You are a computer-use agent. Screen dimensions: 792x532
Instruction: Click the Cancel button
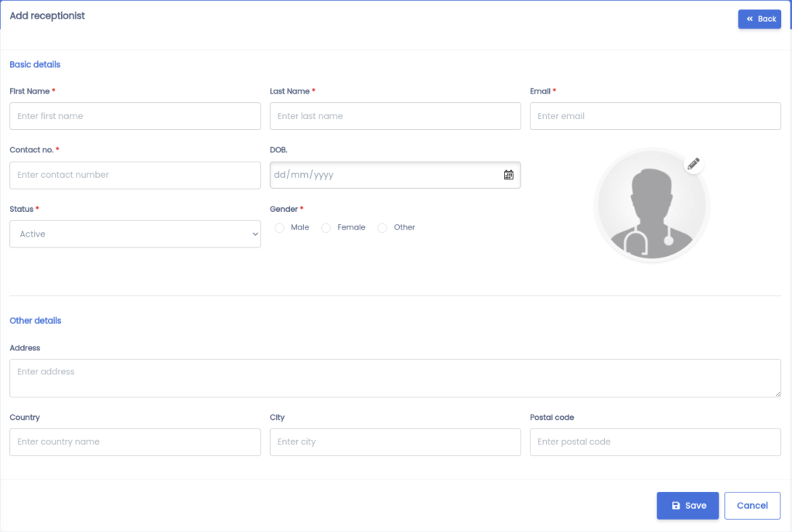752,505
